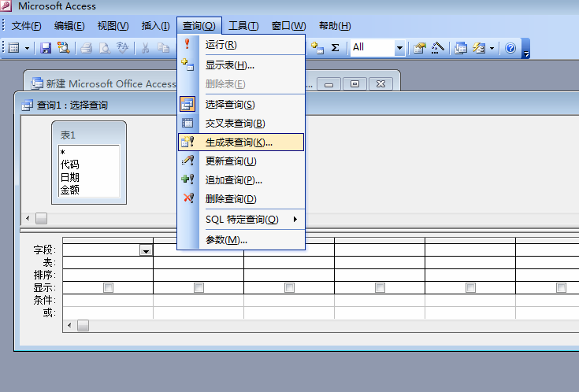Toggle 显示 checkbox in fourth grid column

(380, 287)
